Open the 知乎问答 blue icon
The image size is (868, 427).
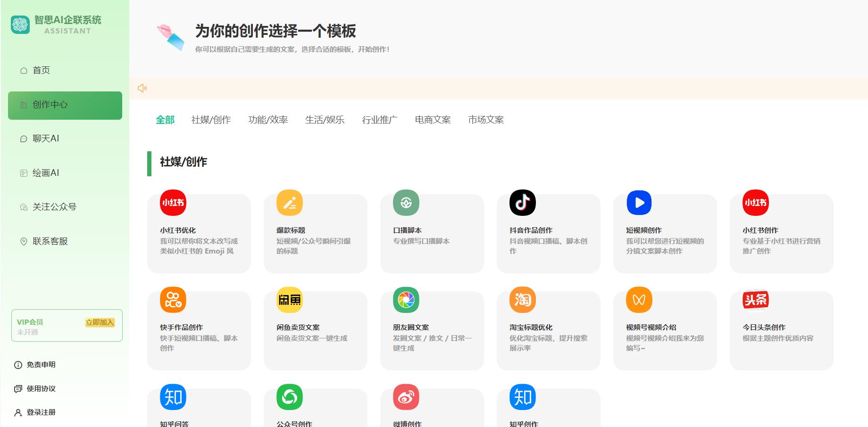coord(173,397)
